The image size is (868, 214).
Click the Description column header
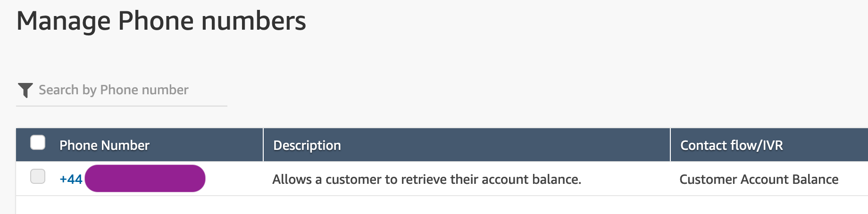click(307, 145)
